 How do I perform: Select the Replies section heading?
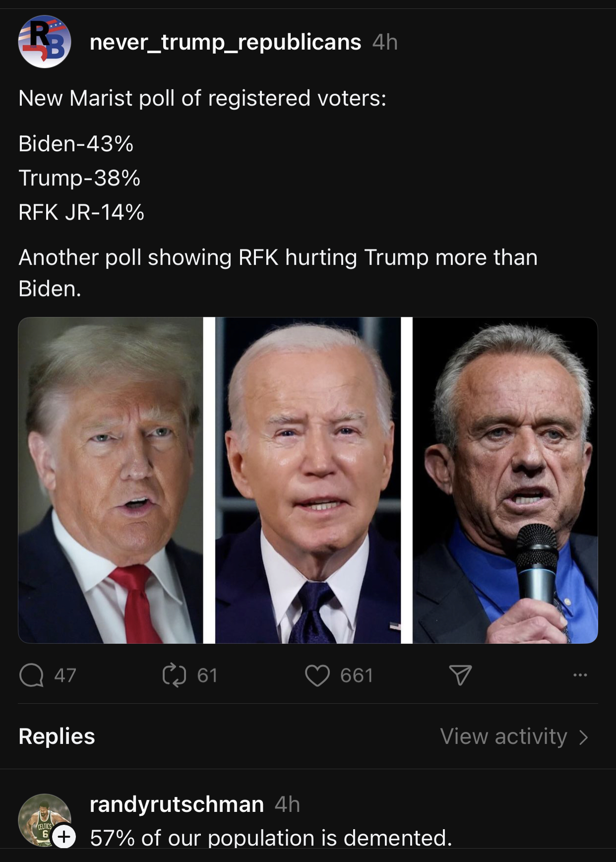(57, 737)
